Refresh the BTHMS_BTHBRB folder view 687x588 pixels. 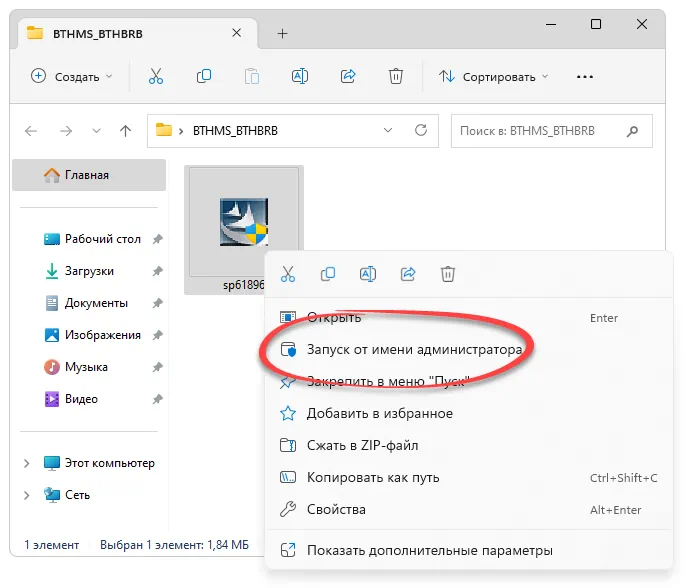[x=421, y=130]
